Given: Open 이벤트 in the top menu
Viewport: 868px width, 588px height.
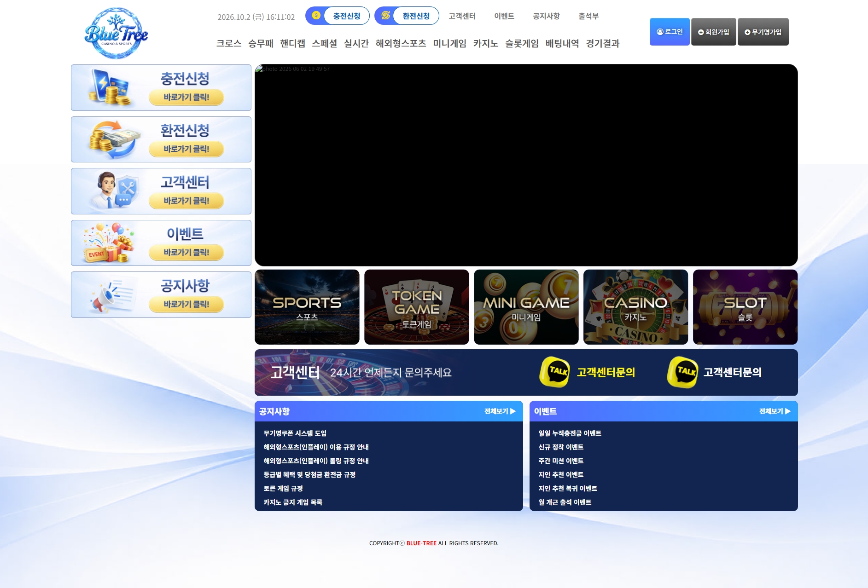Looking at the screenshot, I should [x=504, y=16].
